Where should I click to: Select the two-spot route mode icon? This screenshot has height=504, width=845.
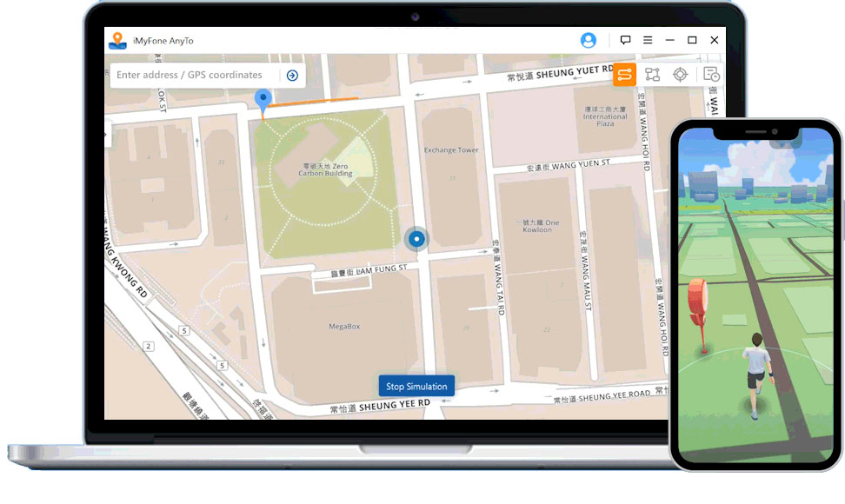point(624,75)
